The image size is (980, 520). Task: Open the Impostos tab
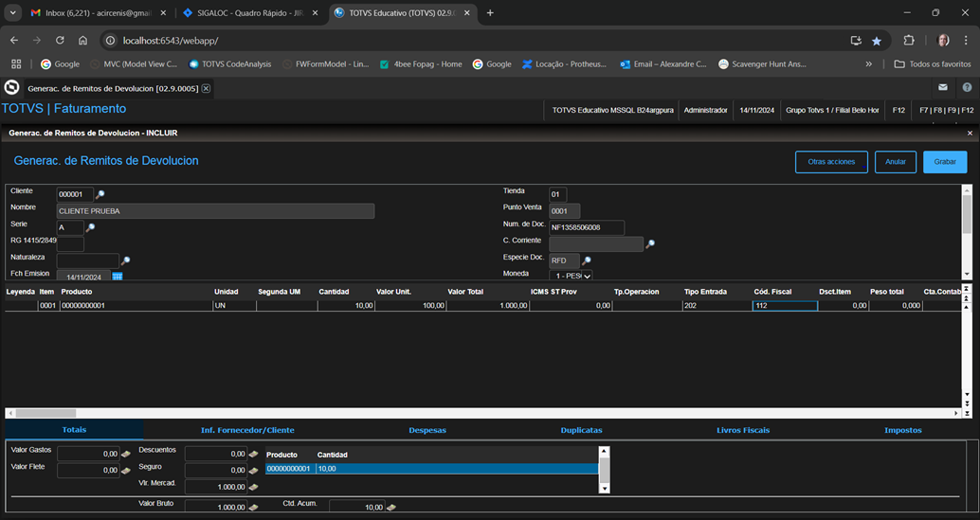(x=902, y=430)
